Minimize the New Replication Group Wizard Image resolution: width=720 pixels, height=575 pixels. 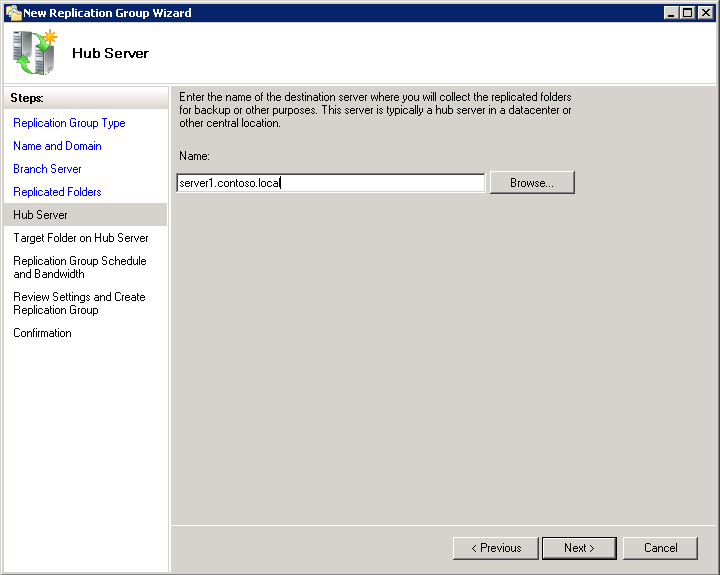pyautogui.click(x=671, y=12)
